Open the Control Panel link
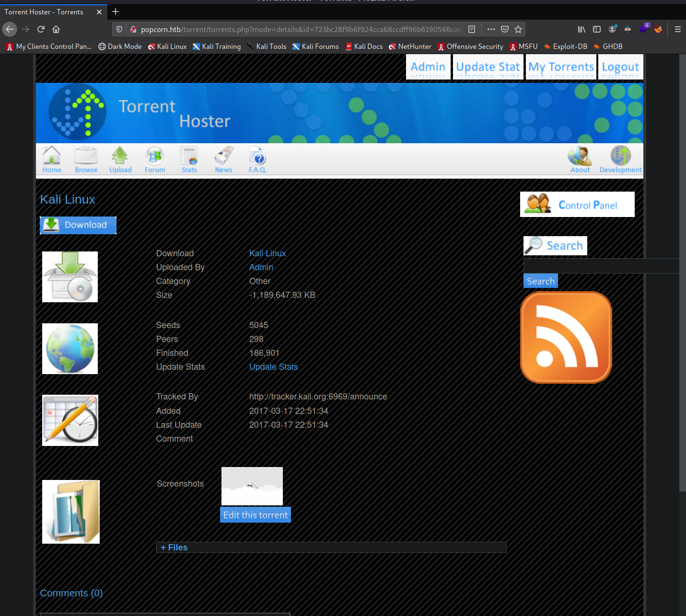The height and width of the screenshot is (616, 686). 577,205
